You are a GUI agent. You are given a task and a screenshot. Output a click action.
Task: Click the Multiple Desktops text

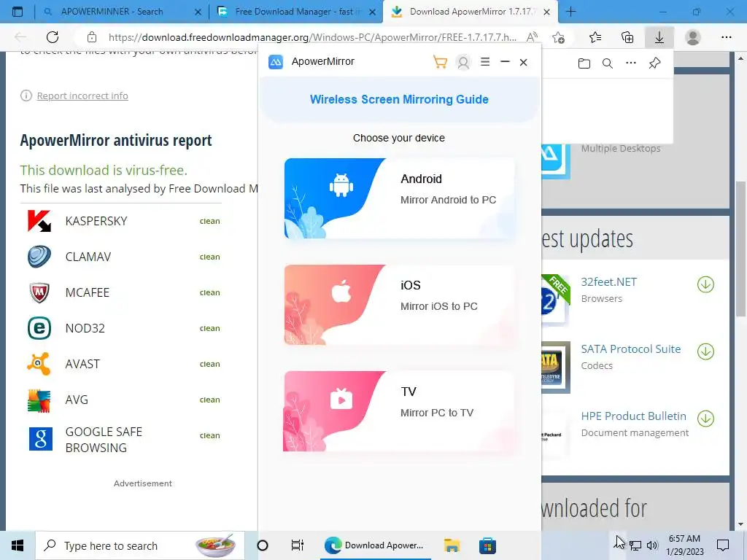621,149
